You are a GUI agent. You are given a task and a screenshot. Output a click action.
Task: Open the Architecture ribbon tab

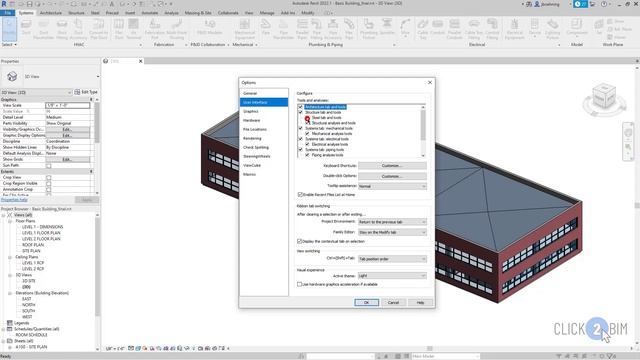(x=51, y=13)
